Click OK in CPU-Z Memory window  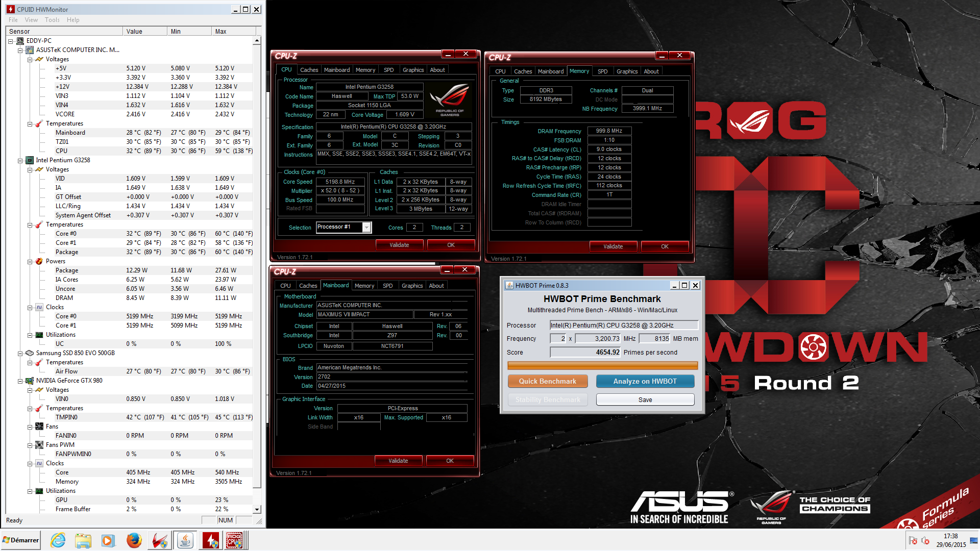click(665, 246)
